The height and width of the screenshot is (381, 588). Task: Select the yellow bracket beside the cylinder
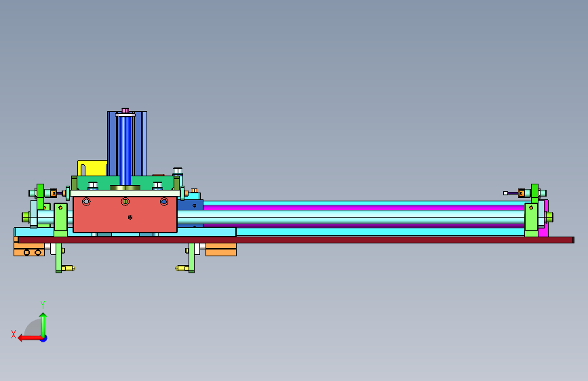tap(92, 168)
